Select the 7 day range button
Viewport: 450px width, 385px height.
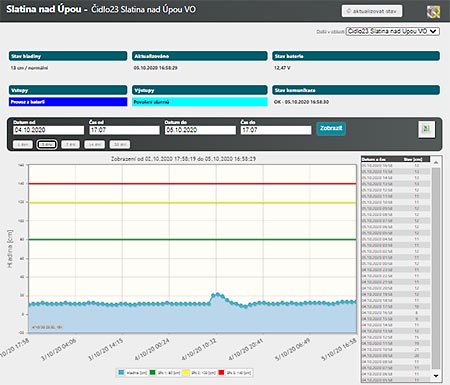tap(71, 144)
